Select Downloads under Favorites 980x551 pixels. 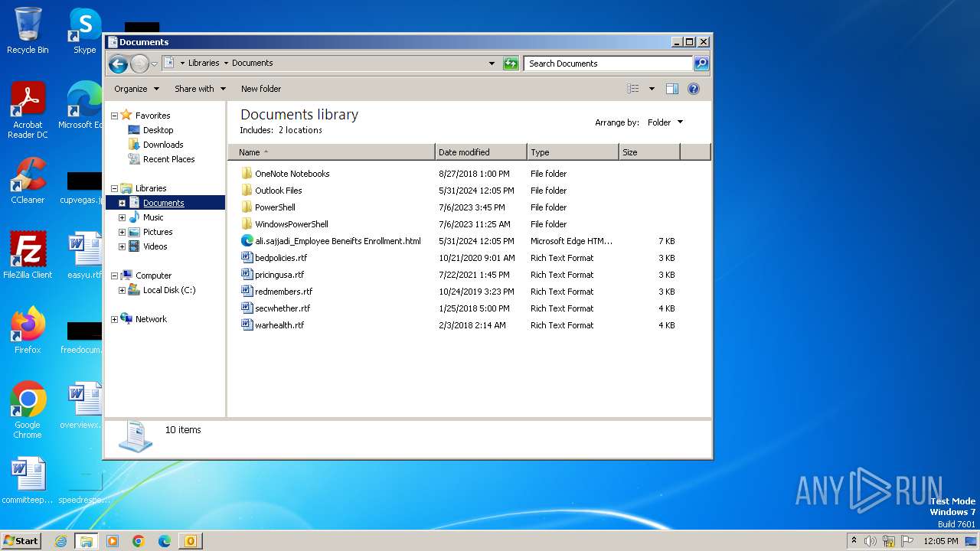coord(156,145)
